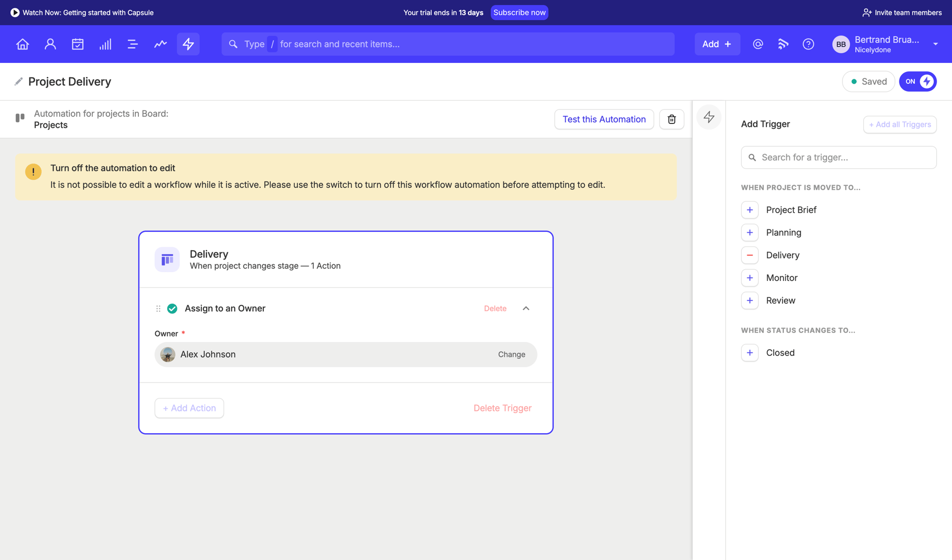Click the Subscribe now button
Image resolution: width=952 pixels, height=560 pixels.
tap(519, 12)
